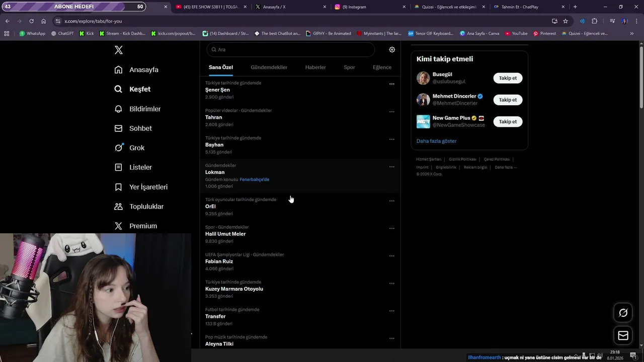Open Hizmet Şartları footer link

pos(429,159)
